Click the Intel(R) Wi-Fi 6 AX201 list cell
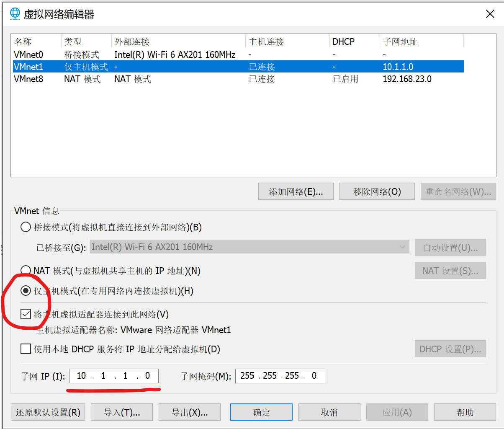The width and height of the screenshot is (504, 429). click(175, 55)
